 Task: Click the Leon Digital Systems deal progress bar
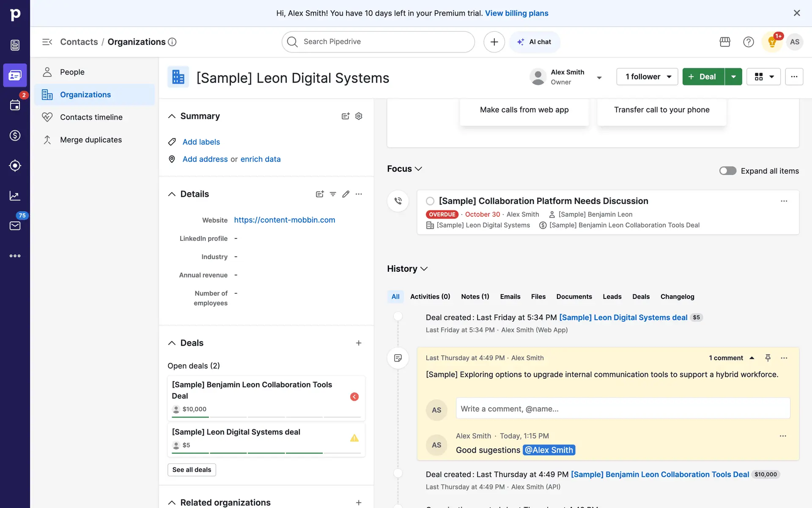click(266, 453)
